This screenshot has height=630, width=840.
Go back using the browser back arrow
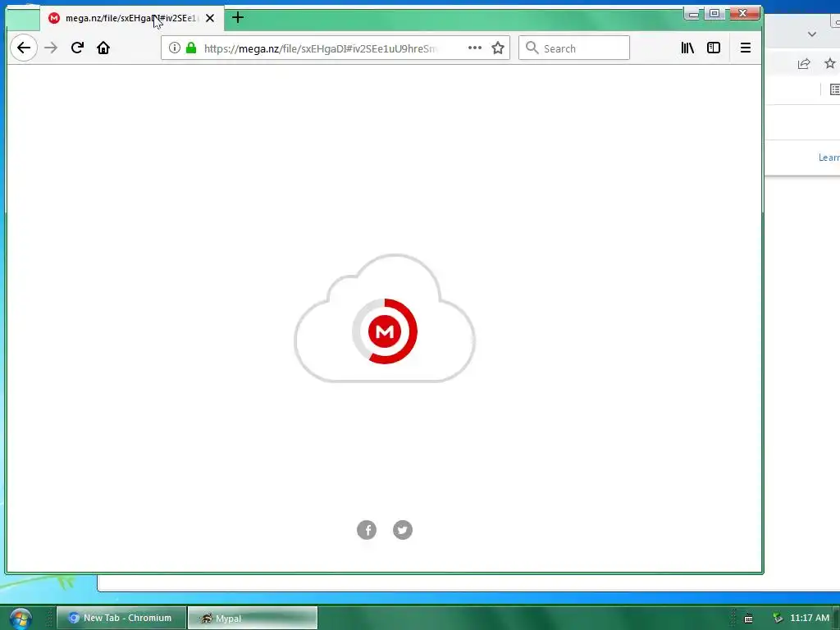[24, 48]
